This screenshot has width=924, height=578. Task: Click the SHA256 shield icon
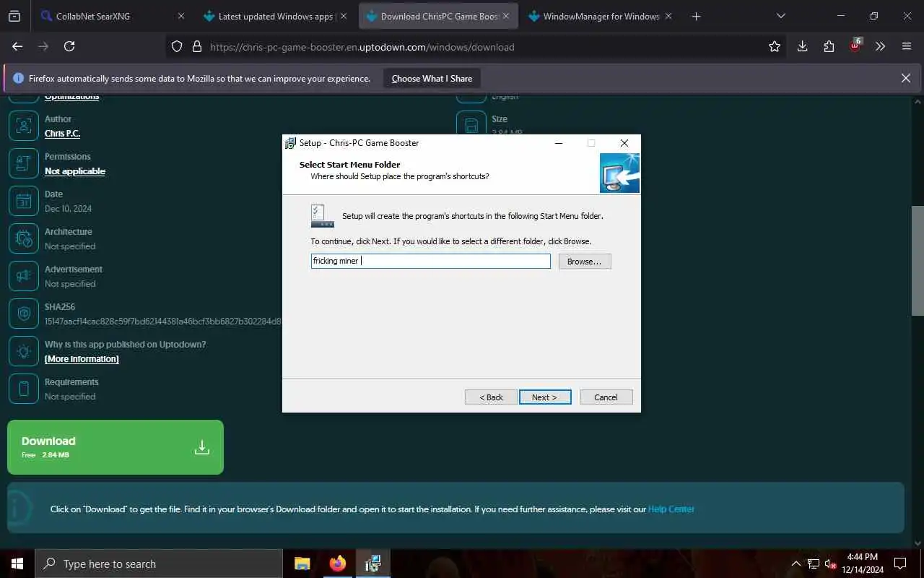[23, 314]
